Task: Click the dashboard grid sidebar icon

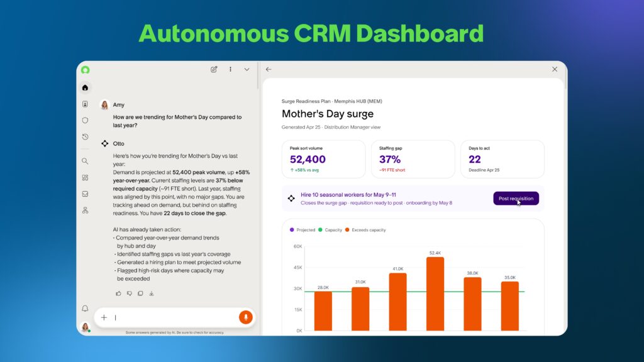Action: (x=85, y=178)
